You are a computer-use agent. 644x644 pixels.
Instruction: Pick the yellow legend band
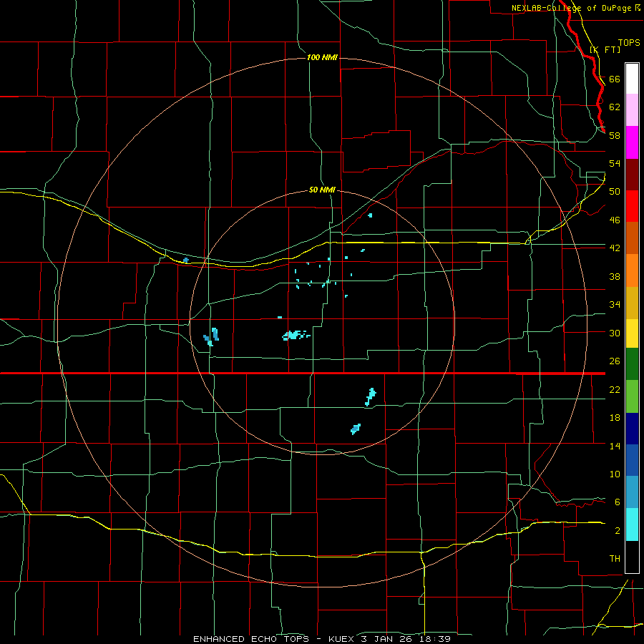click(x=632, y=333)
